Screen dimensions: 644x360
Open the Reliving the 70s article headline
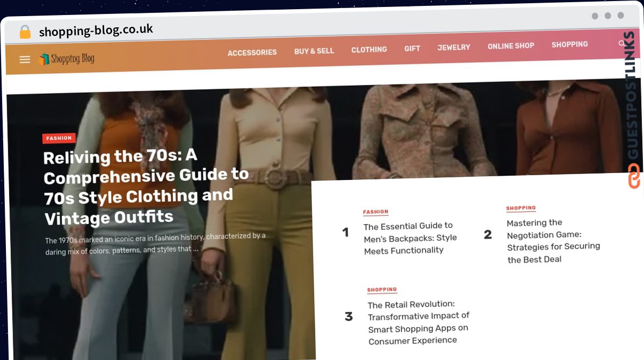coord(146,186)
